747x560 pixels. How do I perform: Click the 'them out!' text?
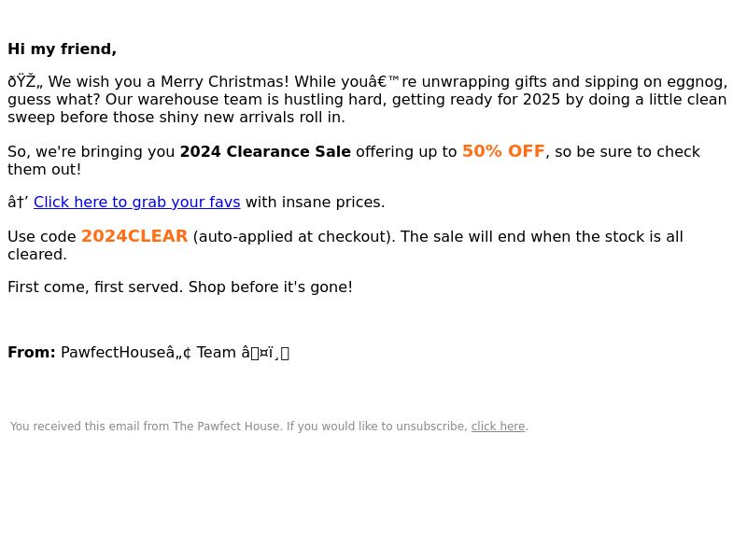(x=44, y=170)
